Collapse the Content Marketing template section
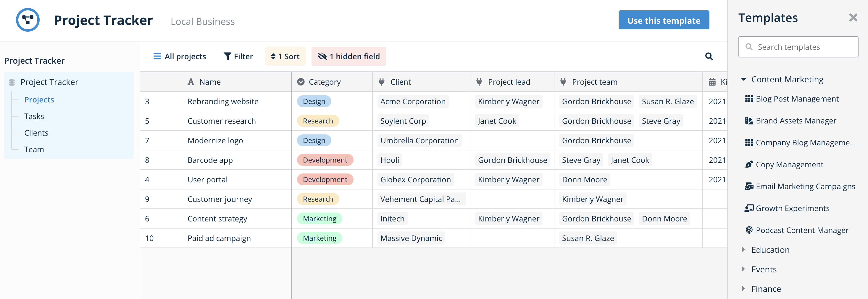Screen dimensions: 868x299 (x=743, y=79)
